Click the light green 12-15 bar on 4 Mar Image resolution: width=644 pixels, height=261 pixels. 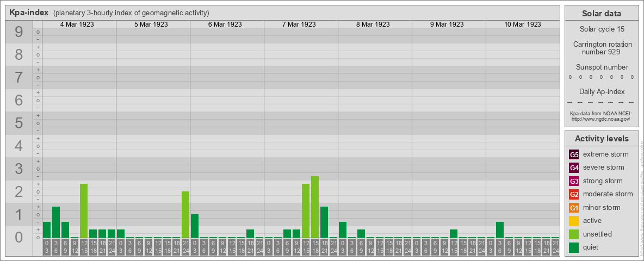[x=84, y=210]
